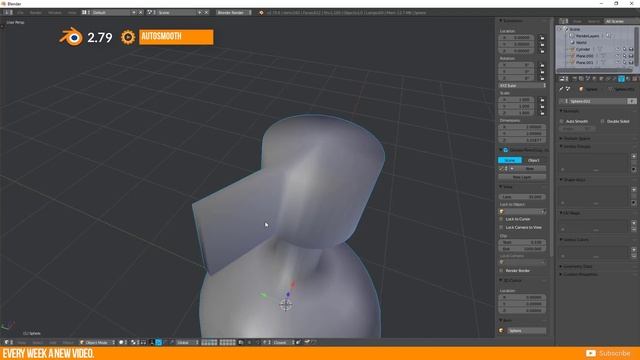Enable Lock Camera to View checkbox
The image size is (640, 360).
point(502,227)
